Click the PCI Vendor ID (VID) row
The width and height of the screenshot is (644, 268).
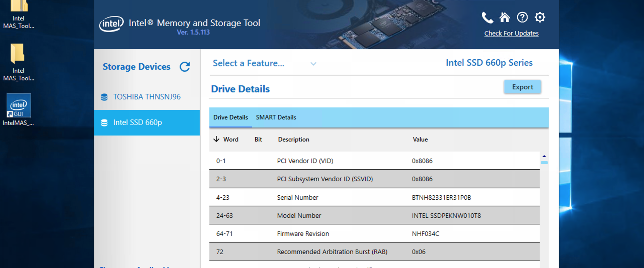coord(374,161)
